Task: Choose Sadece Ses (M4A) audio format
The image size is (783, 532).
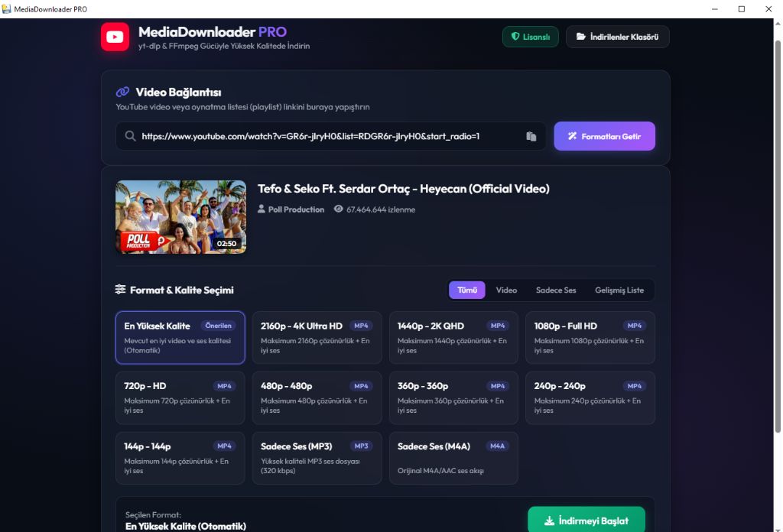Action: pos(453,458)
